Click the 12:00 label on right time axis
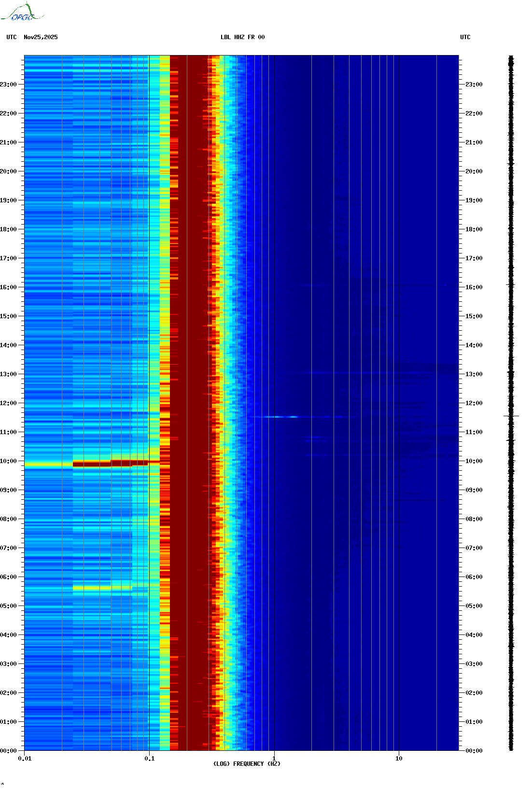The image size is (532, 789). (x=474, y=403)
